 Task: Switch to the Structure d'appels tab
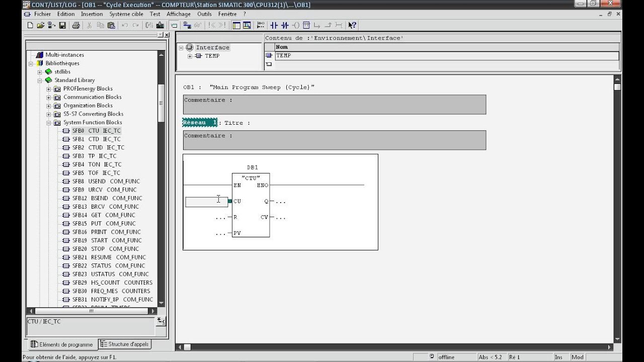[x=124, y=344]
